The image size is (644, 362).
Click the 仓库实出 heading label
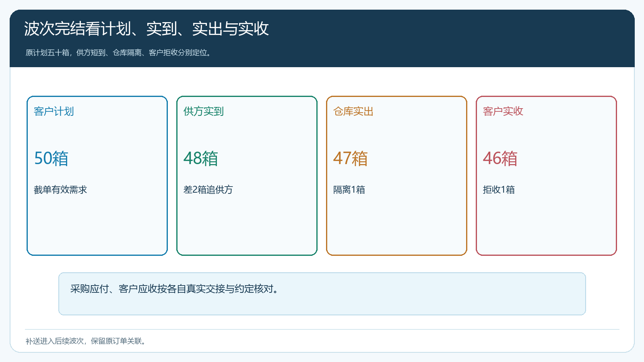tap(353, 111)
